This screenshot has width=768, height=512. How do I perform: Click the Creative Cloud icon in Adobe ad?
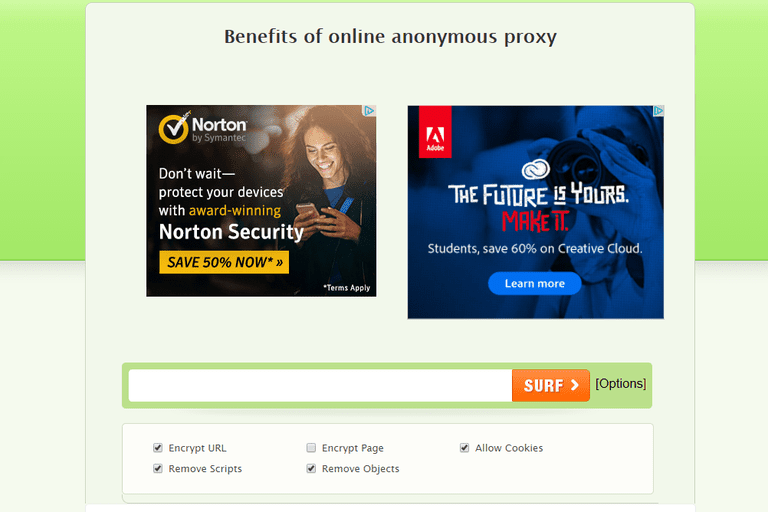tap(535, 170)
